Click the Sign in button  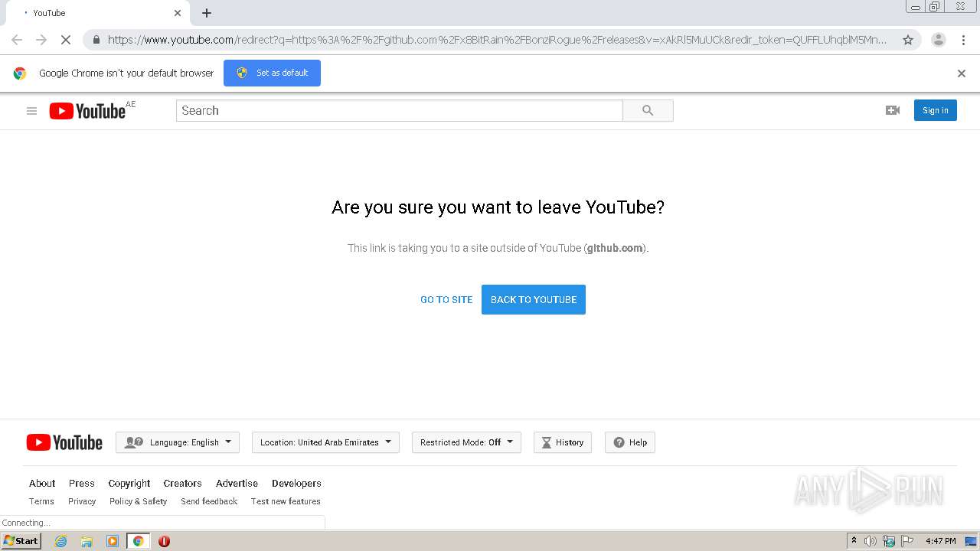pos(935,110)
